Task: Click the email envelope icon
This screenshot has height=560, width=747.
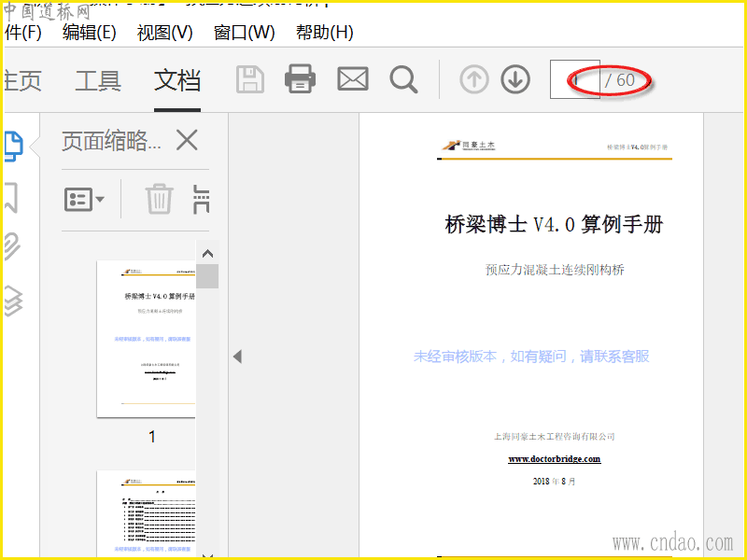Action: coord(353,79)
